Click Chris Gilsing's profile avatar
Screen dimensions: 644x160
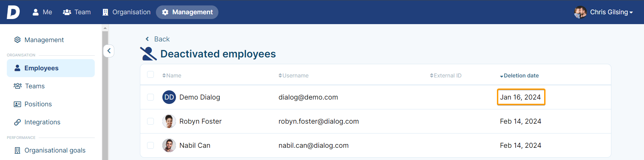[x=580, y=12]
